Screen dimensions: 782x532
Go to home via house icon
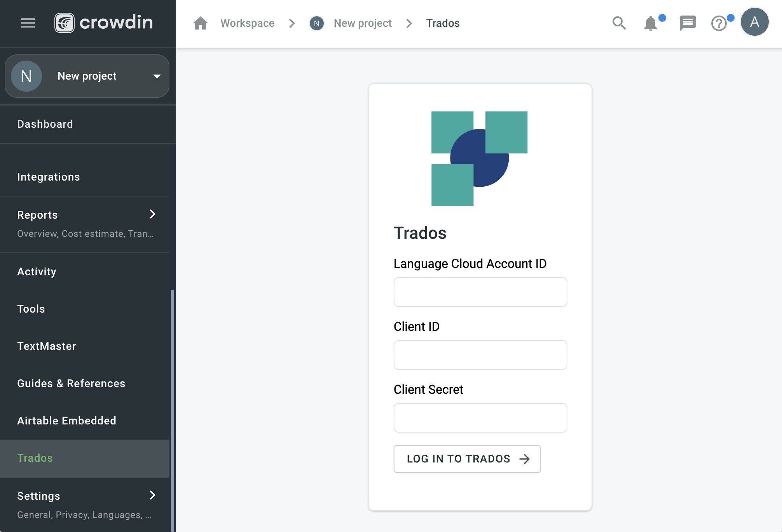pyautogui.click(x=201, y=23)
